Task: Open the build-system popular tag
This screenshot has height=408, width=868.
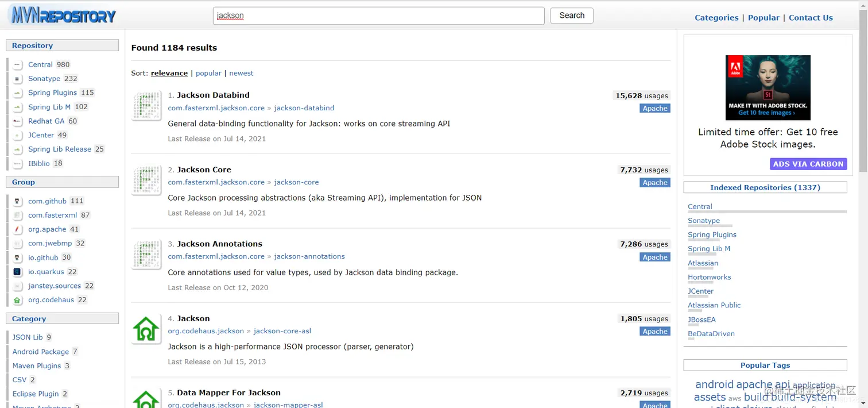Action: click(x=804, y=397)
